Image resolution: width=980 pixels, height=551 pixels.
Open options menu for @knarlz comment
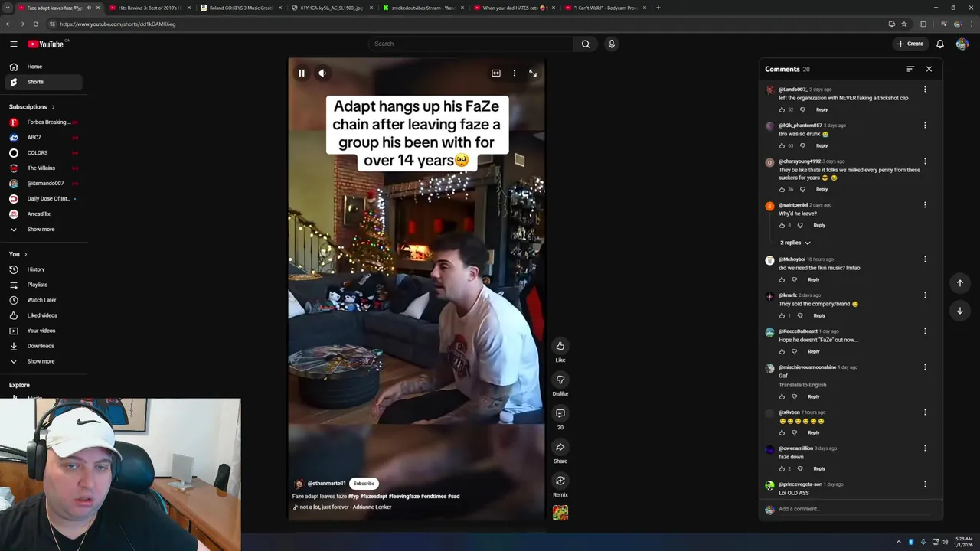(925, 295)
